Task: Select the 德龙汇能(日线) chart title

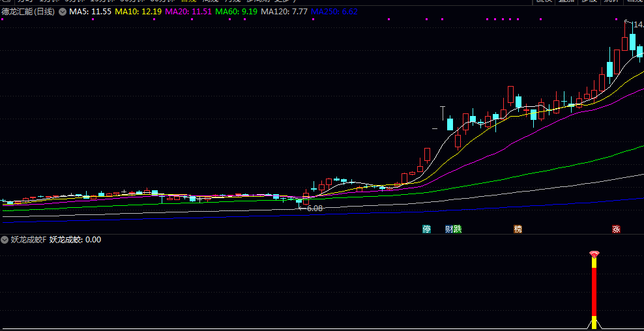Action: pyautogui.click(x=28, y=12)
